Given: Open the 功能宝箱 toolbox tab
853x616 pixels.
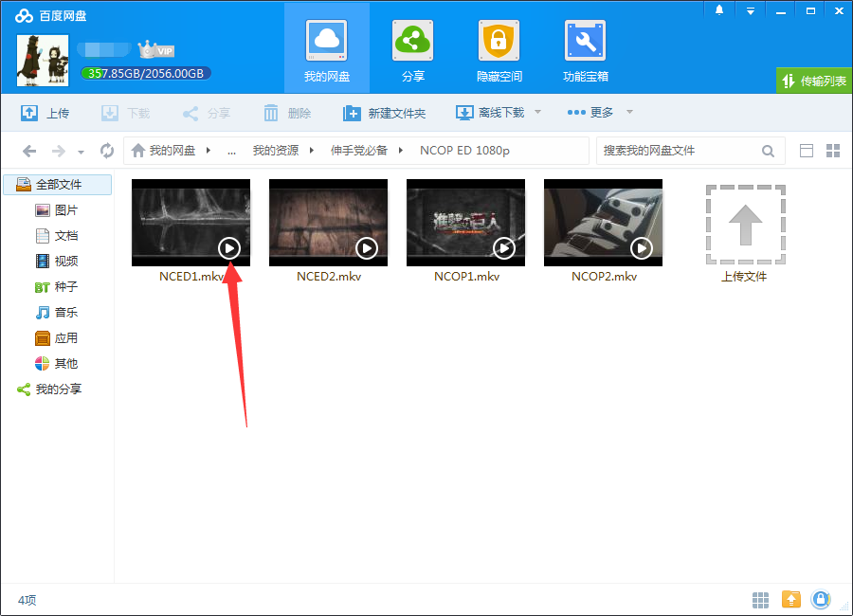Looking at the screenshot, I should click(x=586, y=50).
